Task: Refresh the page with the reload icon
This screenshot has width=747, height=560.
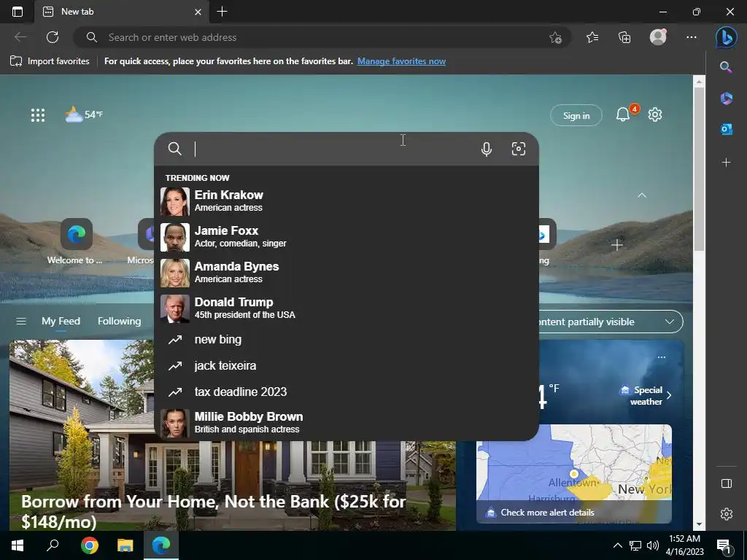Action: click(x=53, y=37)
